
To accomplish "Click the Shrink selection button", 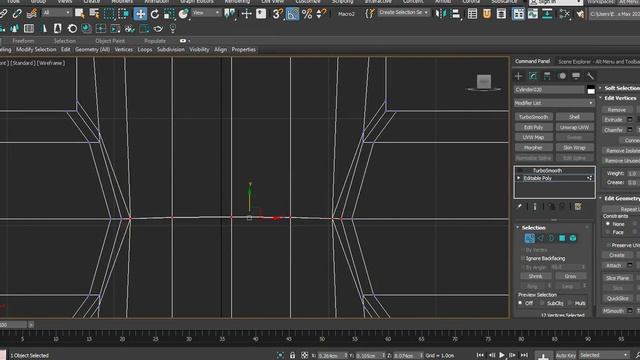I will [535, 276].
